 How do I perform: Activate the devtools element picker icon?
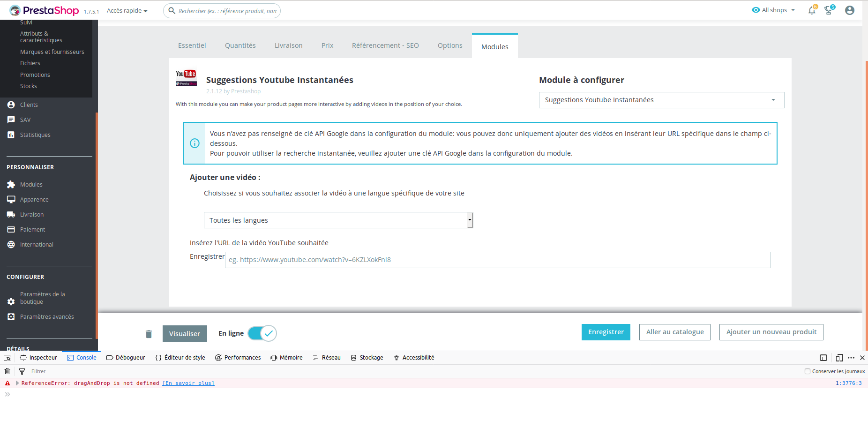pos(7,358)
